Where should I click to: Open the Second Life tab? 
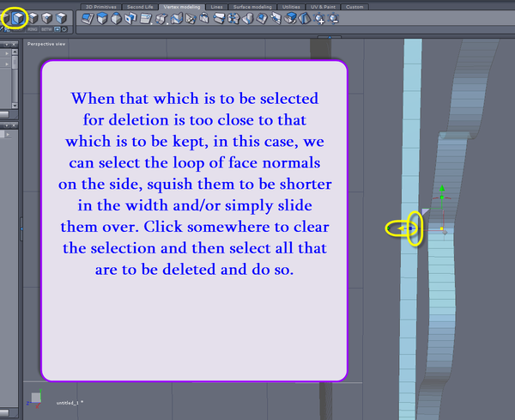coord(140,7)
